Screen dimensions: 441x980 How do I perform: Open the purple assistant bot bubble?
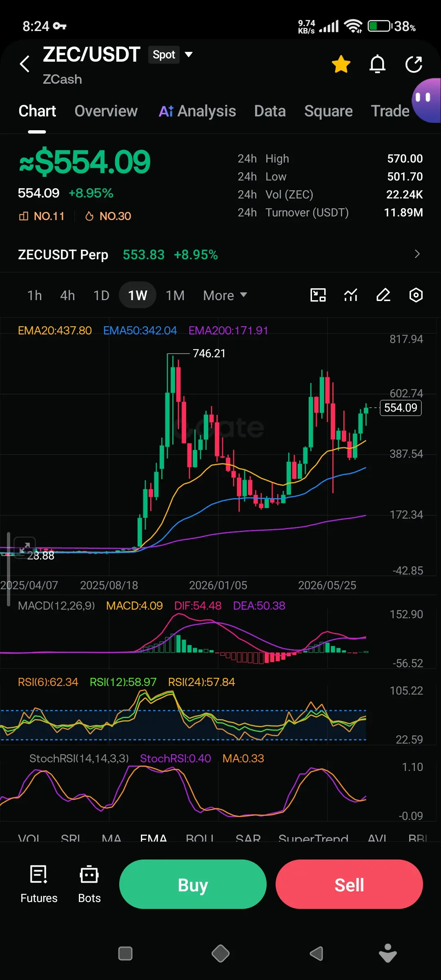click(427, 100)
